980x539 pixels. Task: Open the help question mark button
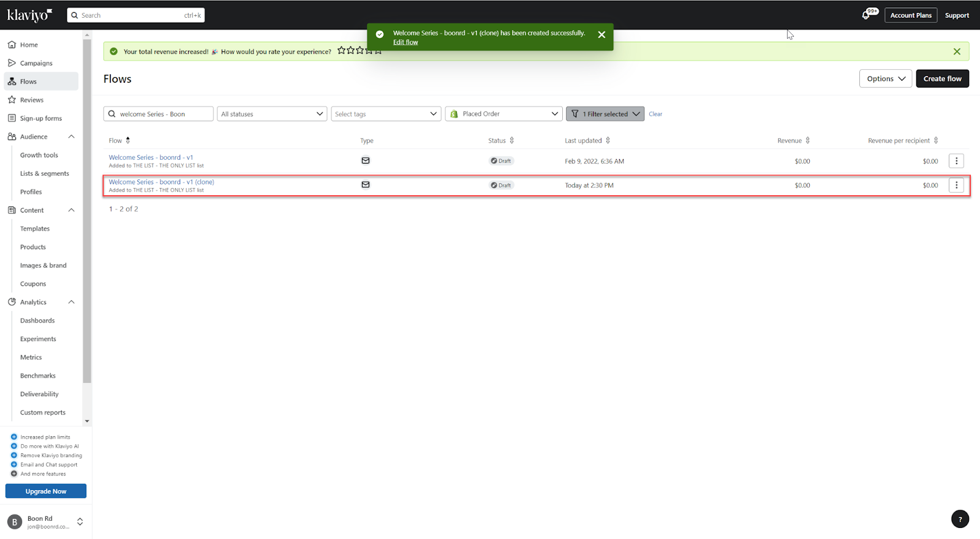pos(960,519)
